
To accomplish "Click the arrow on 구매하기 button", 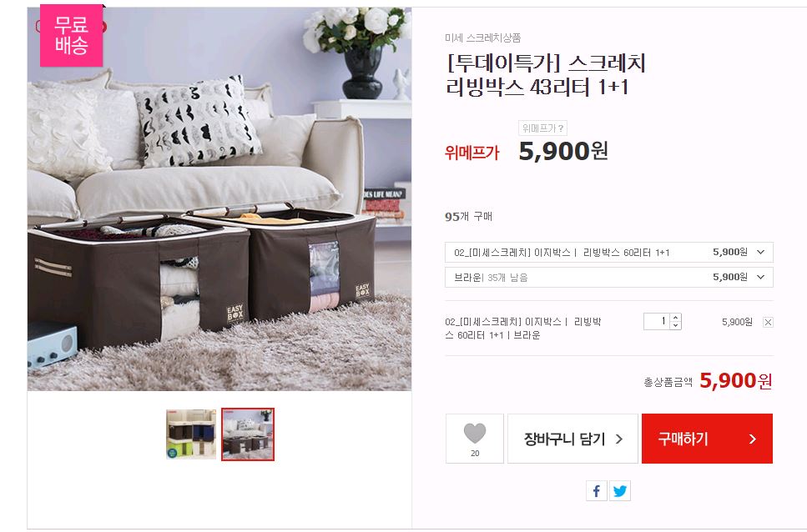I will coord(753,439).
